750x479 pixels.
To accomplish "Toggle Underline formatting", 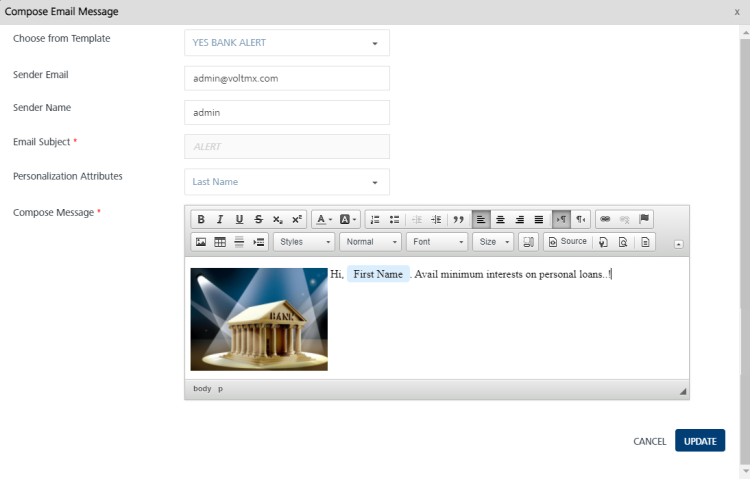I will [239, 219].
